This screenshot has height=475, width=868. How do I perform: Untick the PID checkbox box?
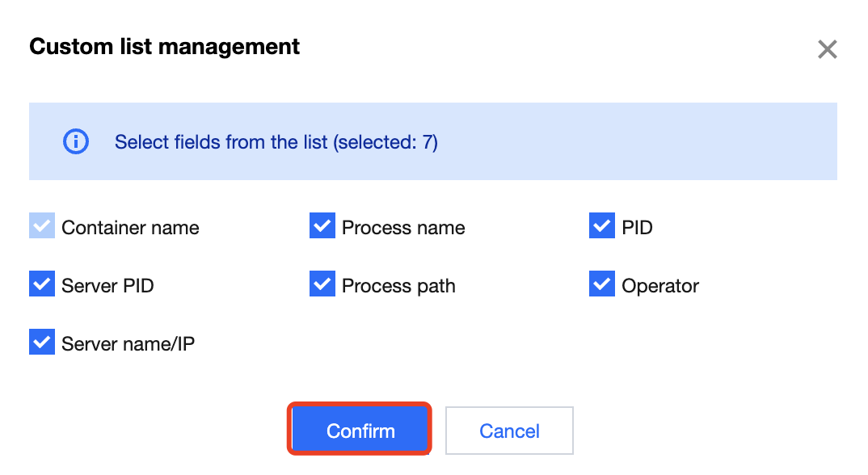pyautogui.click(x=602, y=227)
